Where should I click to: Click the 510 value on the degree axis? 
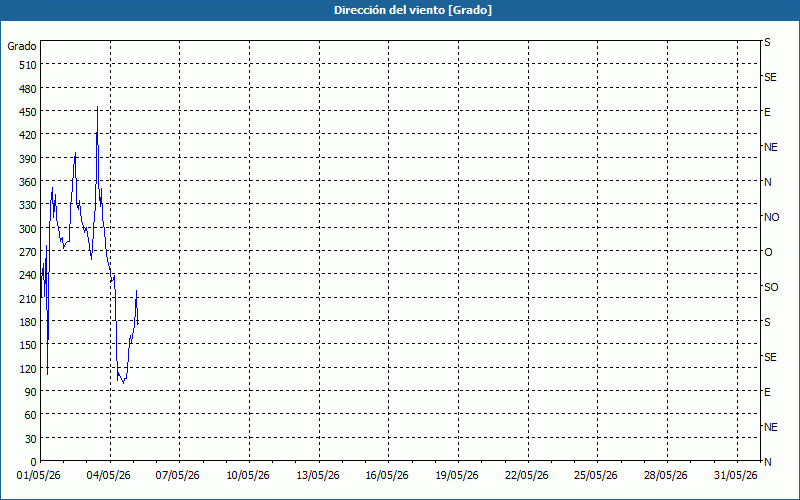click(x=28, y=65)
